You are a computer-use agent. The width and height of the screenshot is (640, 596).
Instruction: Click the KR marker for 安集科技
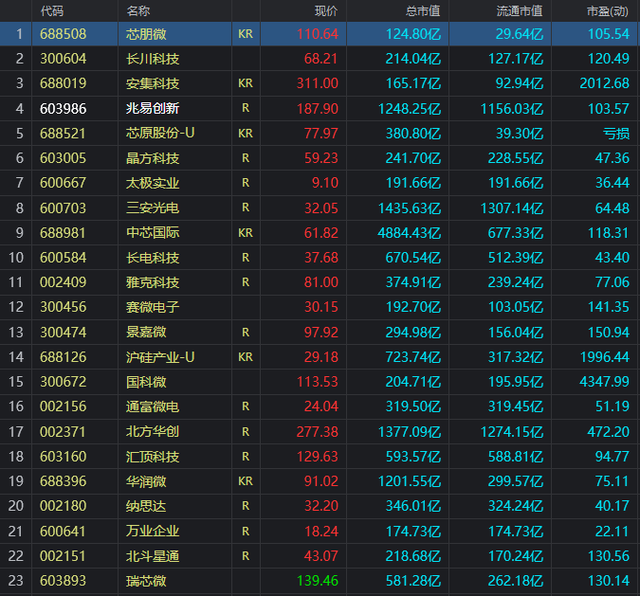click(x=245, y=83)
